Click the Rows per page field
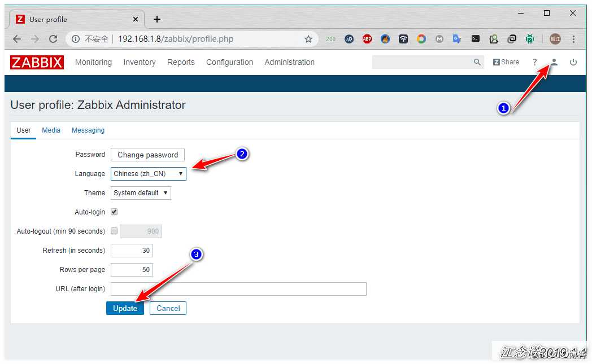The width and height of the screenshot is (592, 364). [x=132, y=270]
